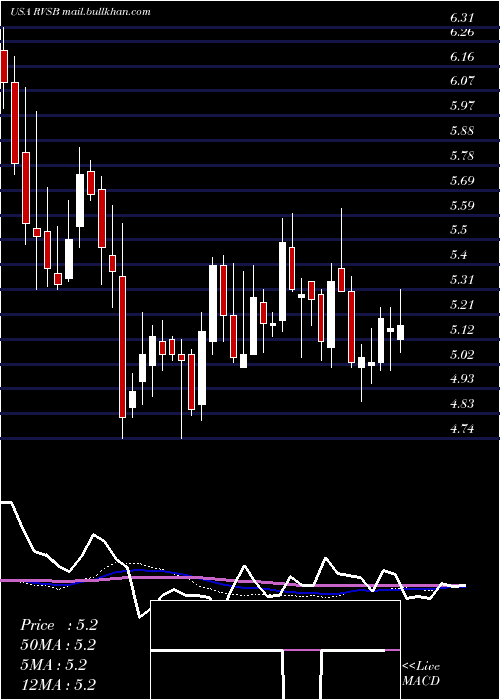
Task: Click the first red candlestick at top left
Action: 4,67
